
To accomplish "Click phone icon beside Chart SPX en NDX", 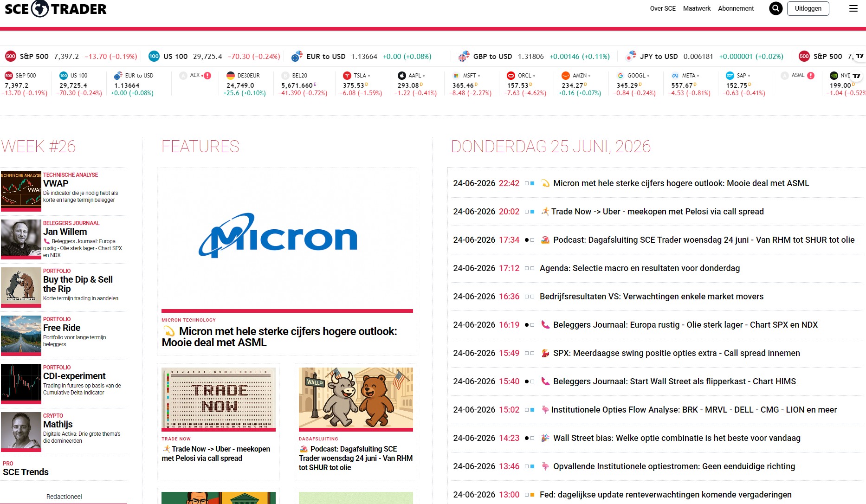I will click(x=545, y=325).
